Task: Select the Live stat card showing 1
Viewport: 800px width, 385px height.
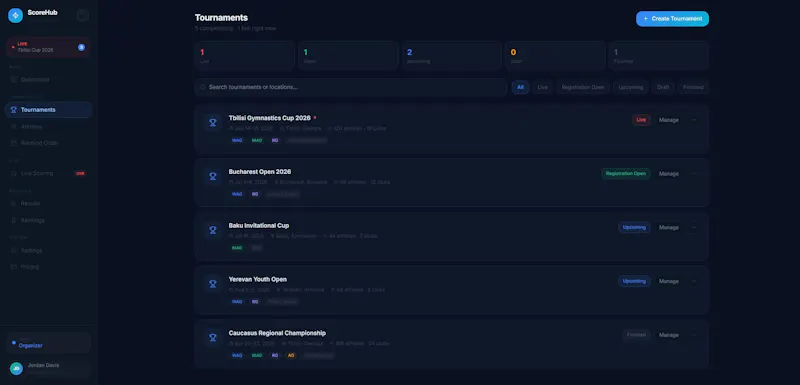Action: tap(244, 56)
